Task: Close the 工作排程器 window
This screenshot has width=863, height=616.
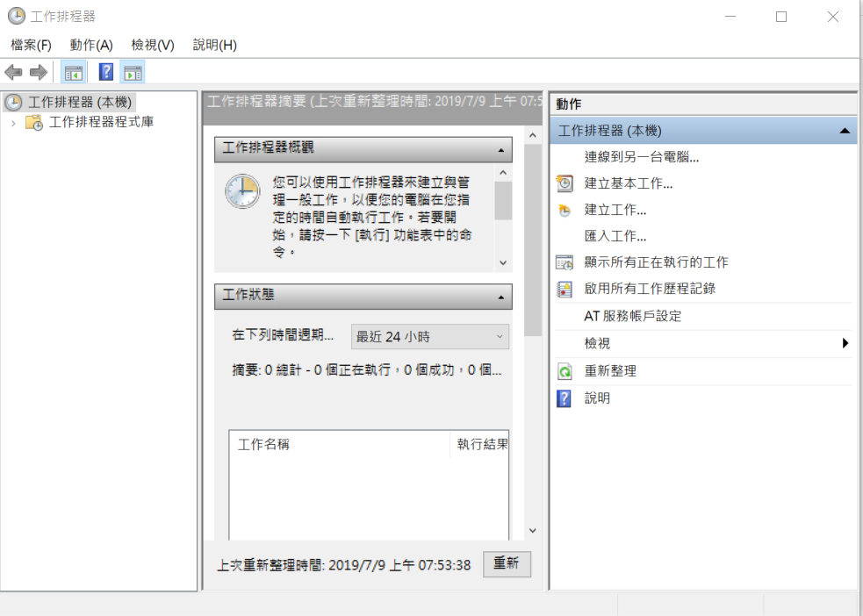Action: 833,17
